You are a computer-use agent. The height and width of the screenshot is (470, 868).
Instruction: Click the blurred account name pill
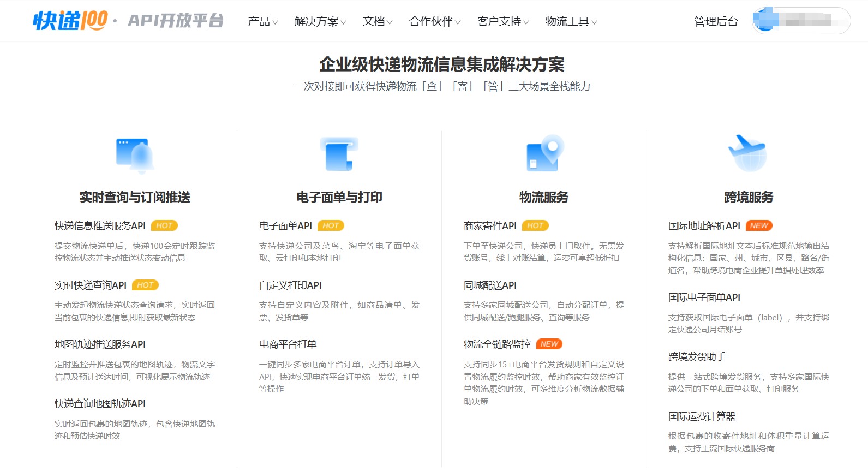pyautogui.click(x=801, y=21)
